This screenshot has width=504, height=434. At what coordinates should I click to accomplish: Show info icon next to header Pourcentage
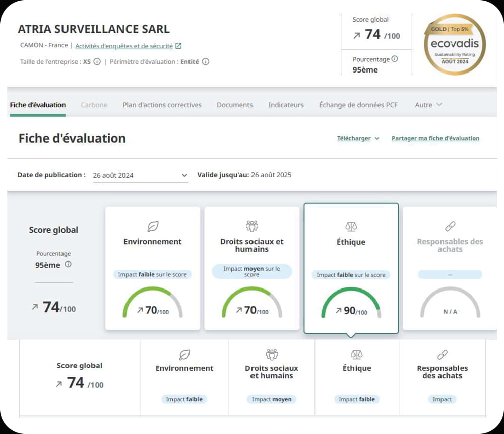point(395,59)
